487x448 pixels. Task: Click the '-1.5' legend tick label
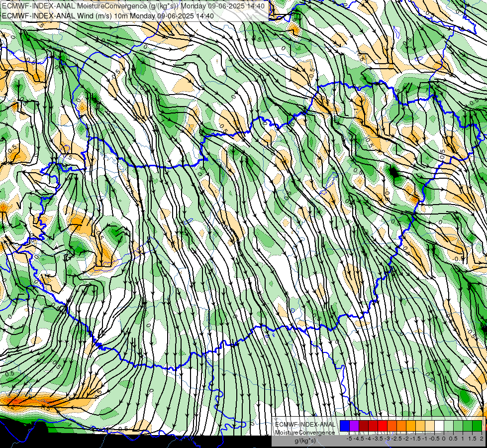[415, 439]
